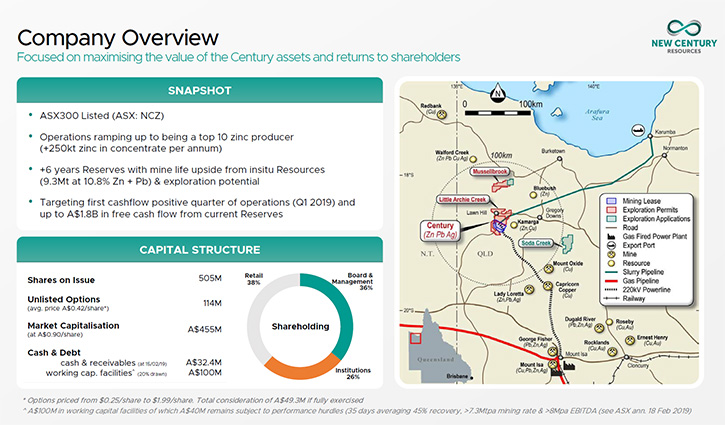
Task: Click the Unlisted Options value 114M
Action: tap(212, 303)
